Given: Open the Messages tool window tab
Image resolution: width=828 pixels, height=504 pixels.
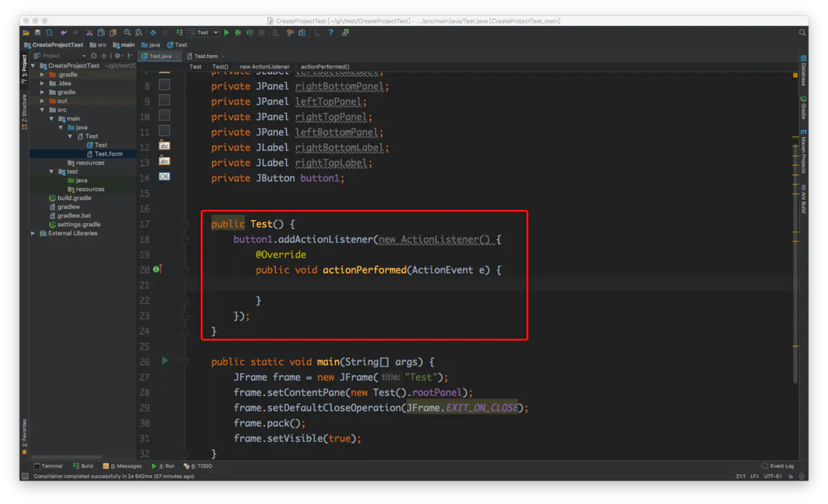Looking at the screenshot, I should [x=122, y=466].
